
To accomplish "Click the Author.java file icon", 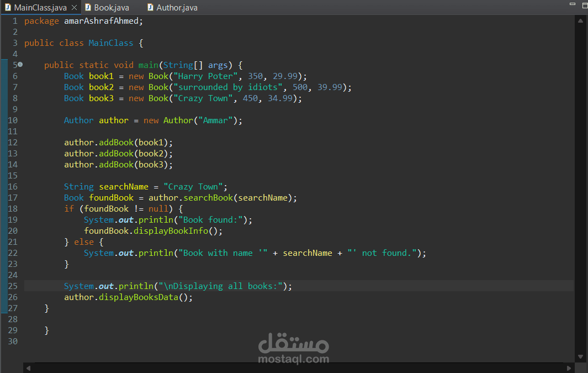I will tap(150, 8).
